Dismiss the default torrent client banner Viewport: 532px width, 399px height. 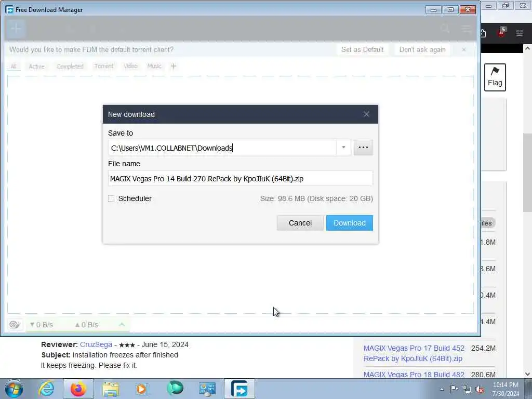(x=464, y=49)
